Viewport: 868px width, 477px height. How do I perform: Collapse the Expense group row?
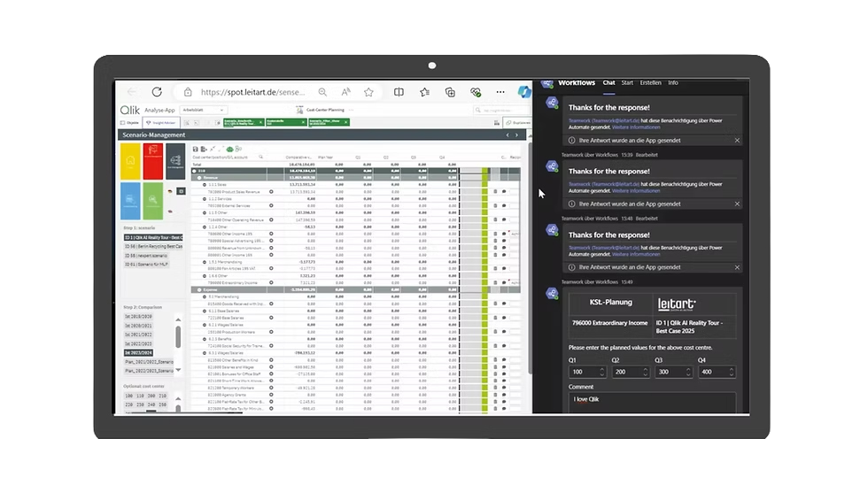pos(197,289)
